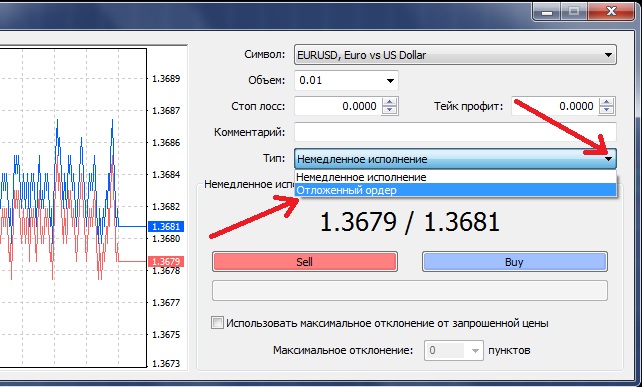Click the red 1.3679 bid price label
This screenshot has height=387, width=642.
point(165,261)
